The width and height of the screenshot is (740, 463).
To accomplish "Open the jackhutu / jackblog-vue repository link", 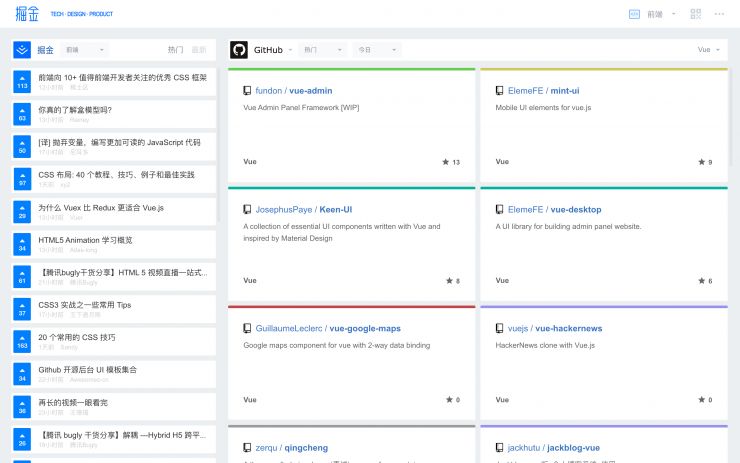I will pyautogui.click(x=554, y=447).
